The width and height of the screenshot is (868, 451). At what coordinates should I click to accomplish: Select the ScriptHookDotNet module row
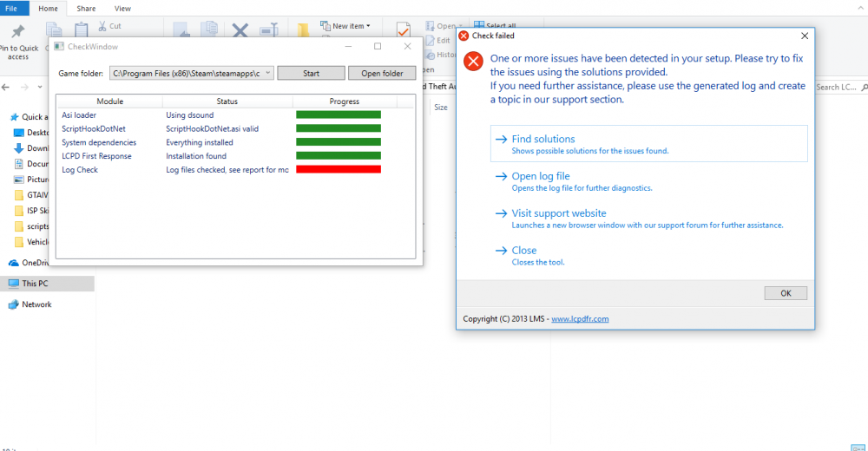(x=235, y=129)
